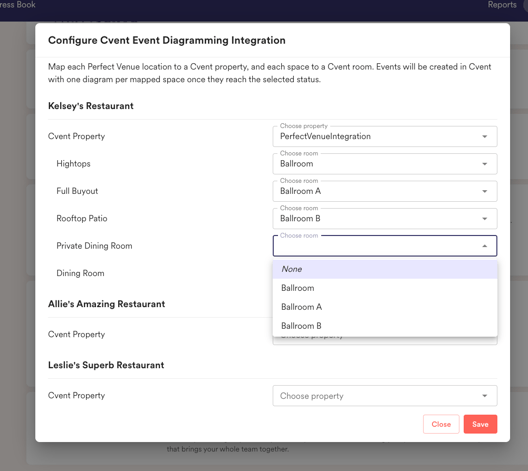Choose Ballroom from the room list
The width and height of the screenshot is (528, 471).
pyautogui.click(x=385, y=288)
